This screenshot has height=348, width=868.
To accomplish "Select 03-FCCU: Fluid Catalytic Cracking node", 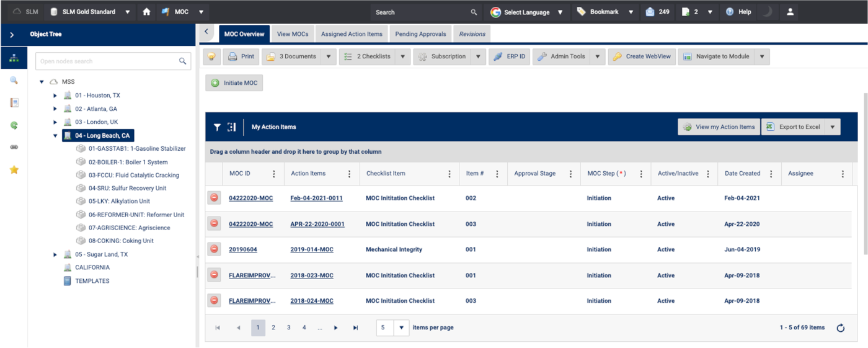I will (x=133, y=176).
